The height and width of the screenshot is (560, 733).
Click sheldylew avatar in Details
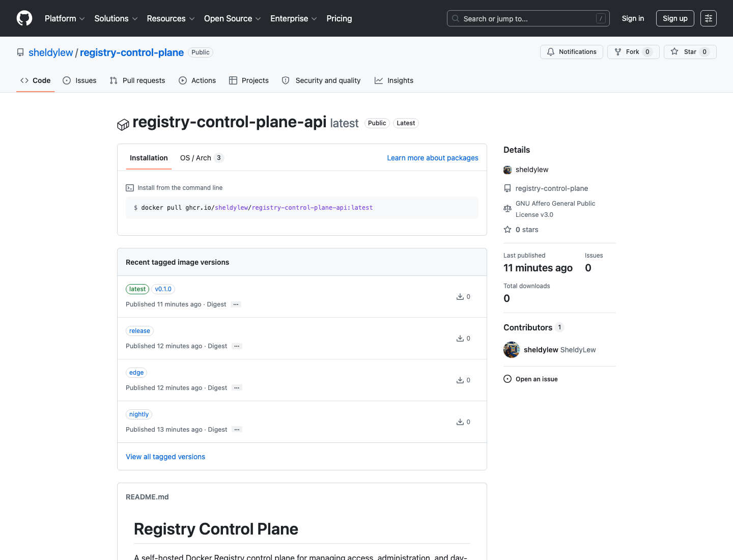click(x=508, y=170)
